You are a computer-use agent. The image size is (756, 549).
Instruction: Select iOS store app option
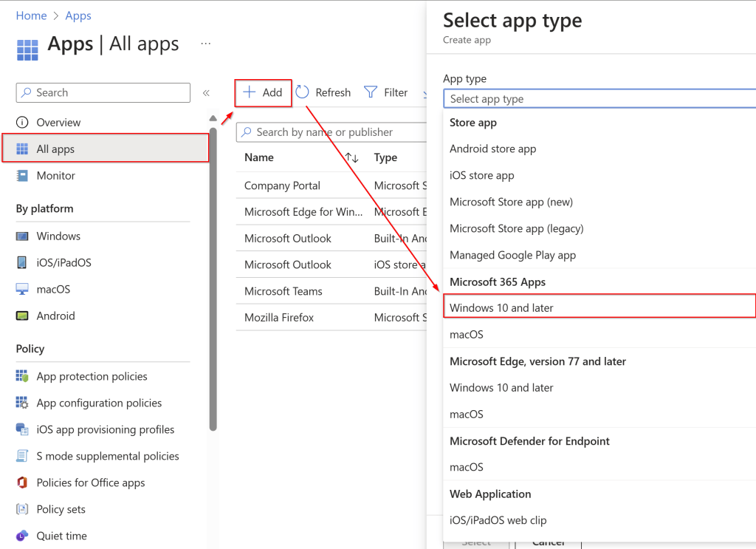point(481,176)
